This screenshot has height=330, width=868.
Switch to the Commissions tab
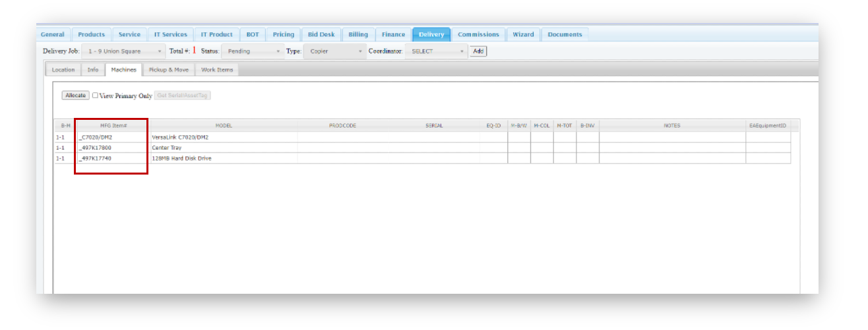478,35
